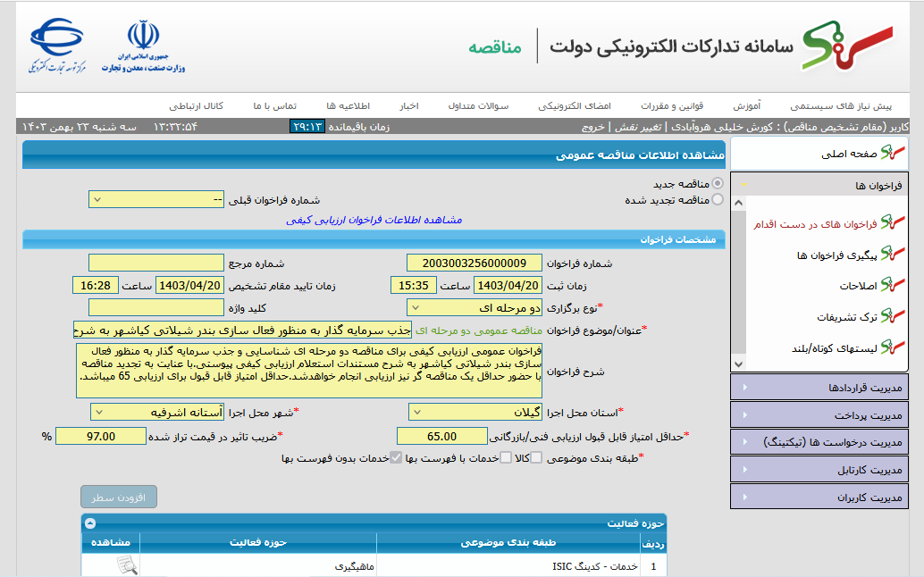Click the icon beside لیستهای کوتاه/بلند
The height and width of the screenshot is (577, 924).
(892, 347)
